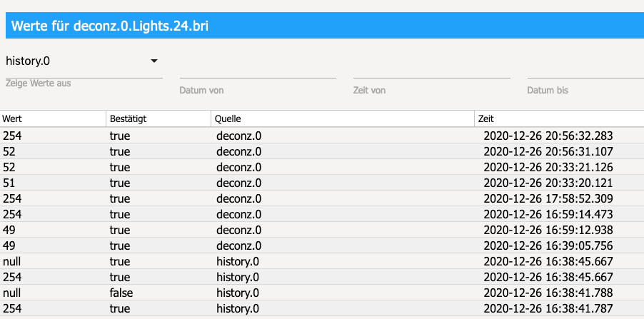Select value 254 in the 16:59:14.473 row
The height and width of the screenshot is (319, 644).
(12, 214)
